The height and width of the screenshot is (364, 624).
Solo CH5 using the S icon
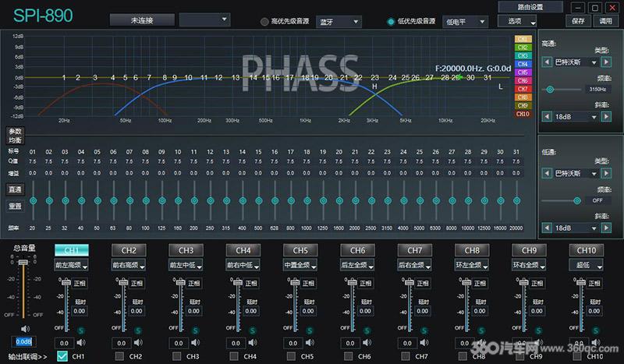pos(310,330)
